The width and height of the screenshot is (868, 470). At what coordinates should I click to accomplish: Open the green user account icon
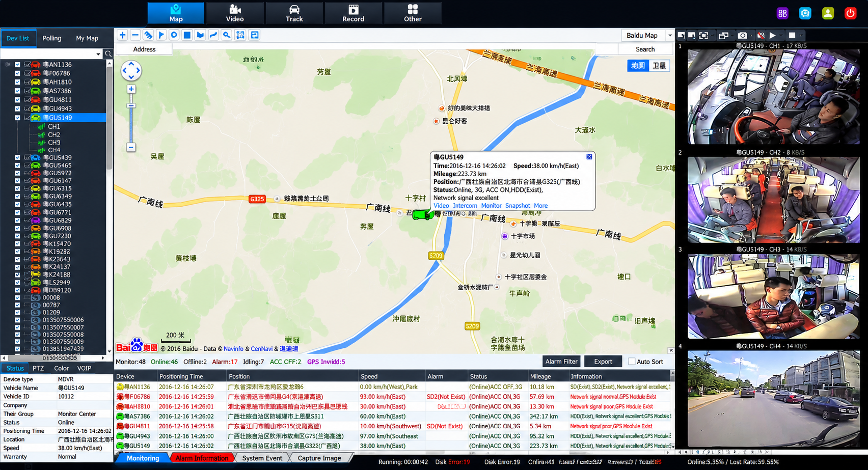pos(828,13)
